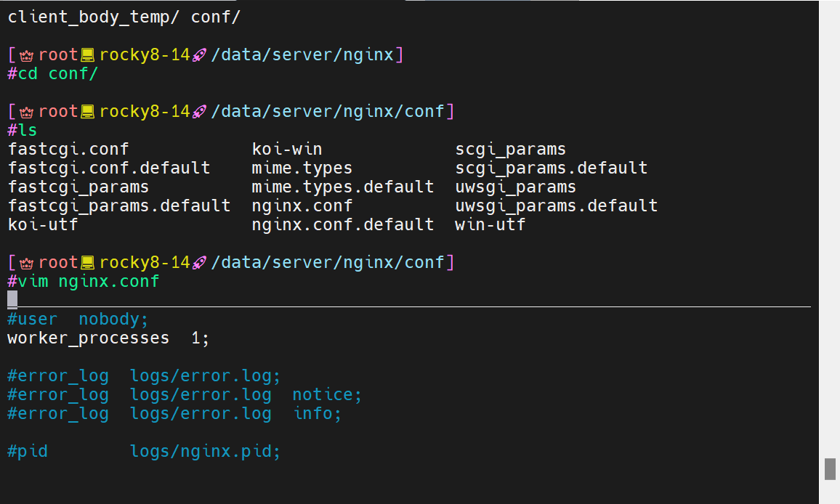Click '#error_log logs/error.log;' line without level
Image resolution: width=840 pixels, height=504 pixels.
(x=144, y=376)
